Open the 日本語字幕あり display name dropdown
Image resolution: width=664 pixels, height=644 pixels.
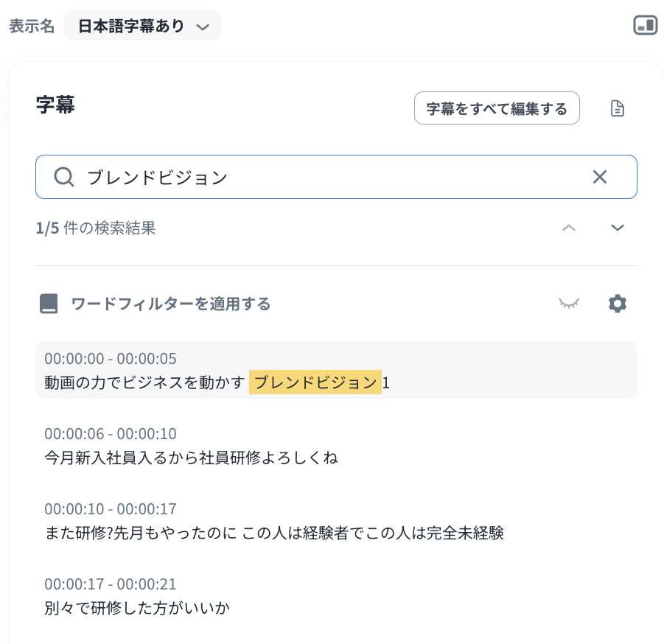pos(143,26)
